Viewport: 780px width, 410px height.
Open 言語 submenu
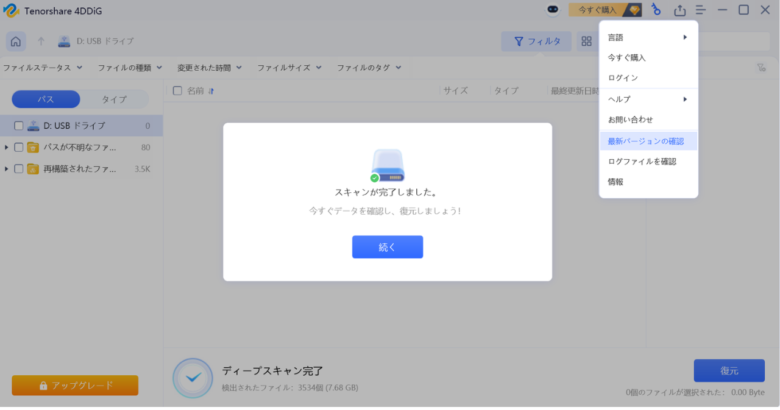tap(648, 37)
